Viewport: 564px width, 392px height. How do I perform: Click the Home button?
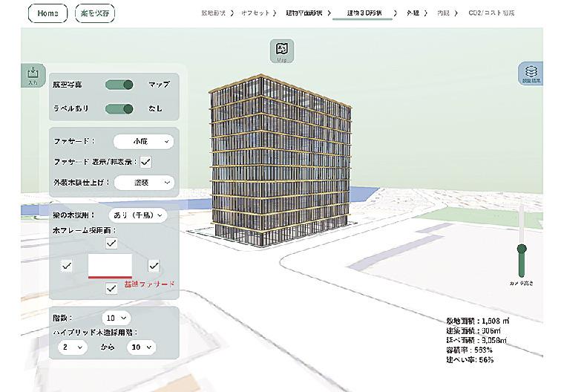click(x=47, y=13)
